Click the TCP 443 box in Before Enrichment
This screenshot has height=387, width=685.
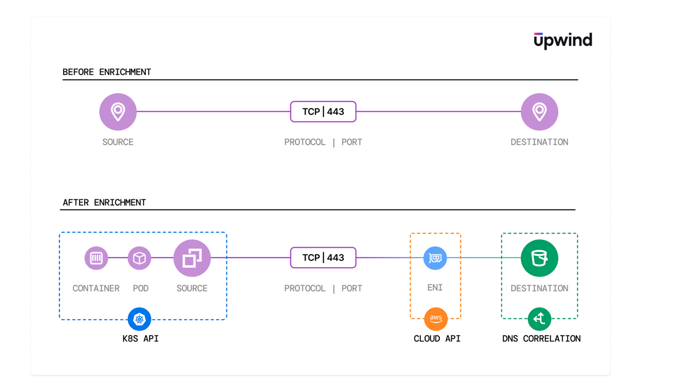[x=323, y=112]
